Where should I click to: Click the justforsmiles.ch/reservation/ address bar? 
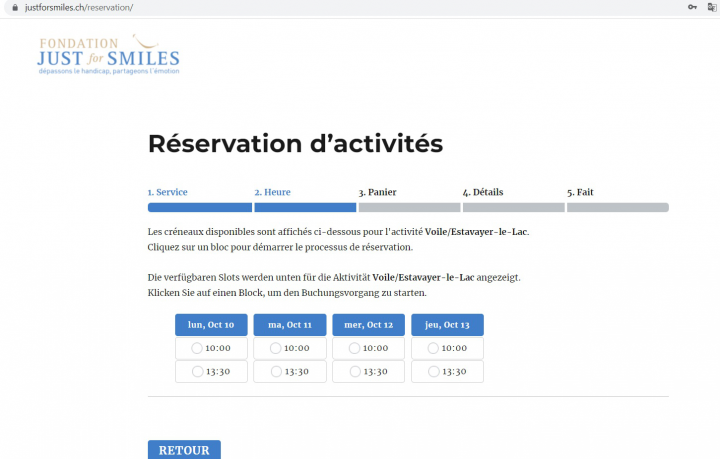(x=79, y=7)
